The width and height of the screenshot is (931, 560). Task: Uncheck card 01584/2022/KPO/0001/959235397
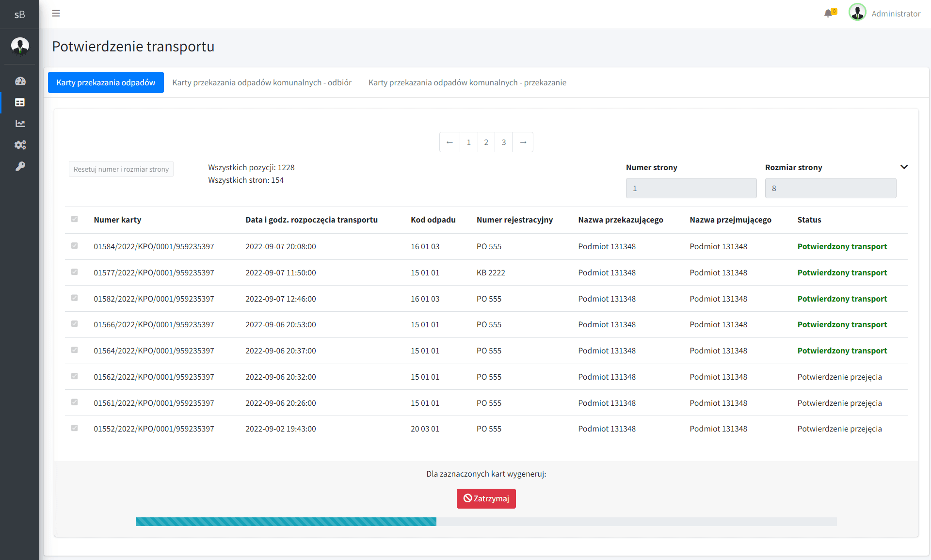(75, 246)
